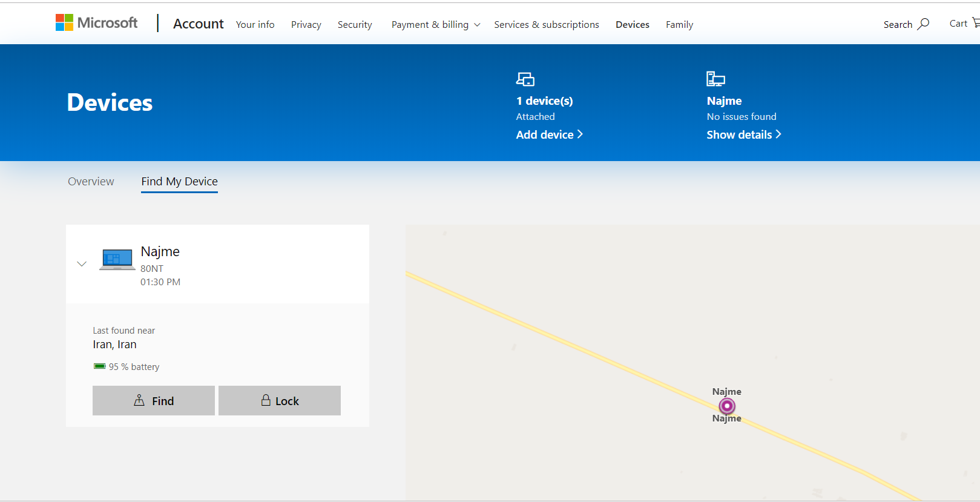
Task: Click Show details for Najme
Action: tap(744, 134)
